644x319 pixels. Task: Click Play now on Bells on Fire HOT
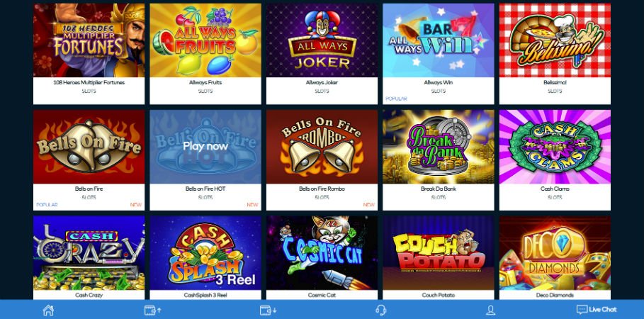click(x=205, y=146)
